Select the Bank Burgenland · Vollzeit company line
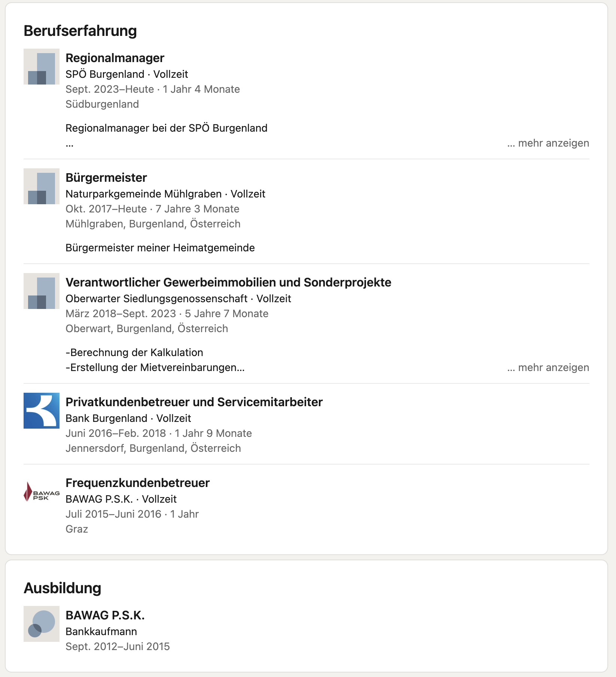The height and width of the screenshot is (677, 616). (128, 418)
